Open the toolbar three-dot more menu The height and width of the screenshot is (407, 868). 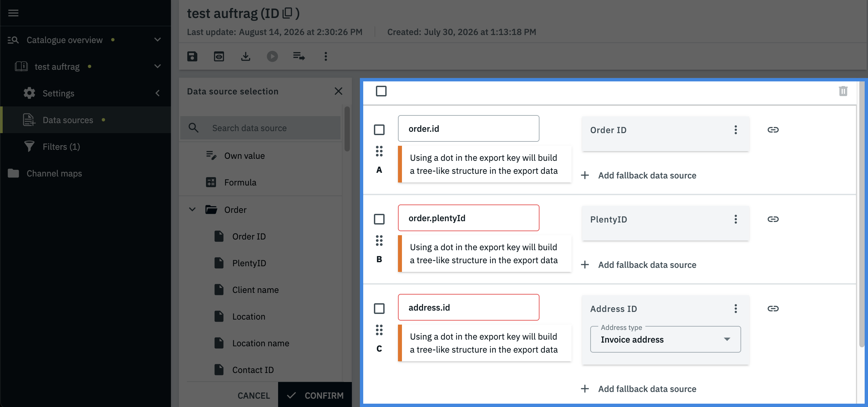(325, 56)
